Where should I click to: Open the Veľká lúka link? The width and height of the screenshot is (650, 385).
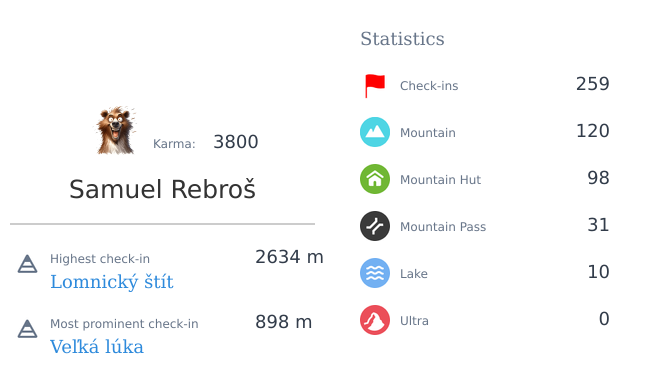(x=97, y=346)
